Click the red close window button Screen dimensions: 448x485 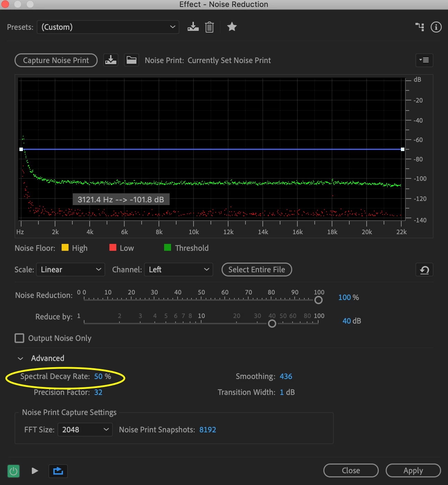pyautogui.click(x=5, y=4)
